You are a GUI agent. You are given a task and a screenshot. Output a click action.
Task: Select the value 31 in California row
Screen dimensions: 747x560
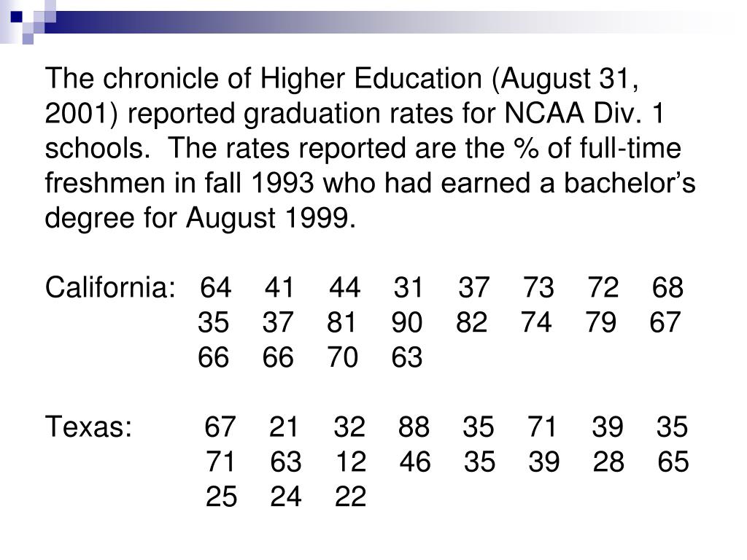pos(409,287)
